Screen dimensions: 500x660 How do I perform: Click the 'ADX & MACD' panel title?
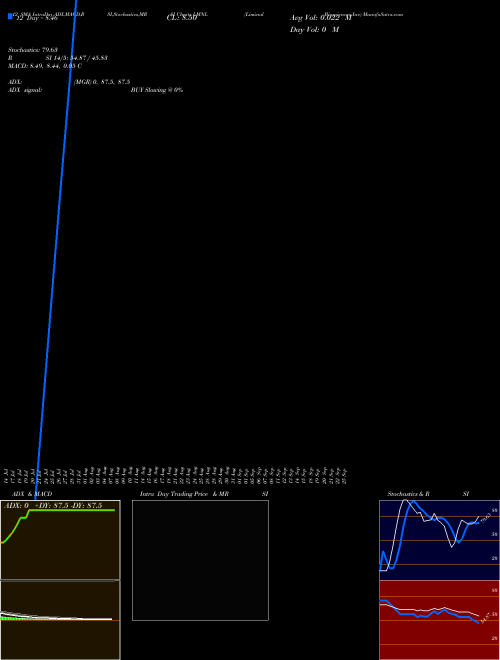coord(32,494)
